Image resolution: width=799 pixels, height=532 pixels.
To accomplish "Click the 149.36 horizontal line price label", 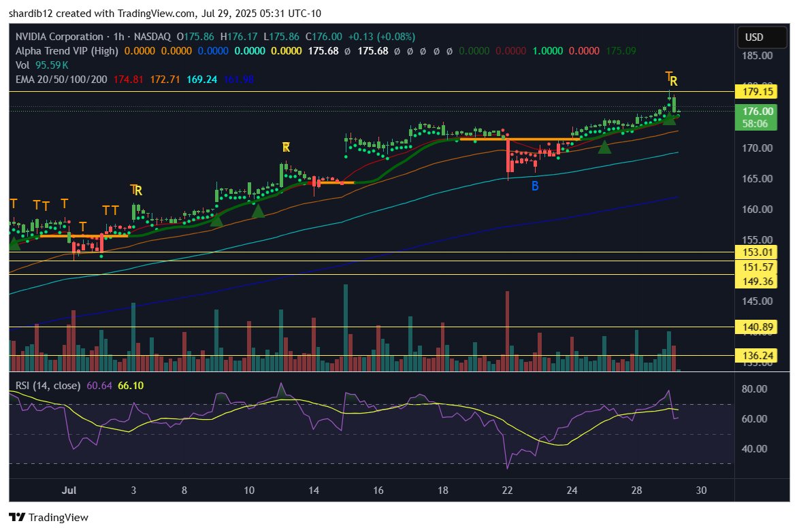I will tap(757, 281).
